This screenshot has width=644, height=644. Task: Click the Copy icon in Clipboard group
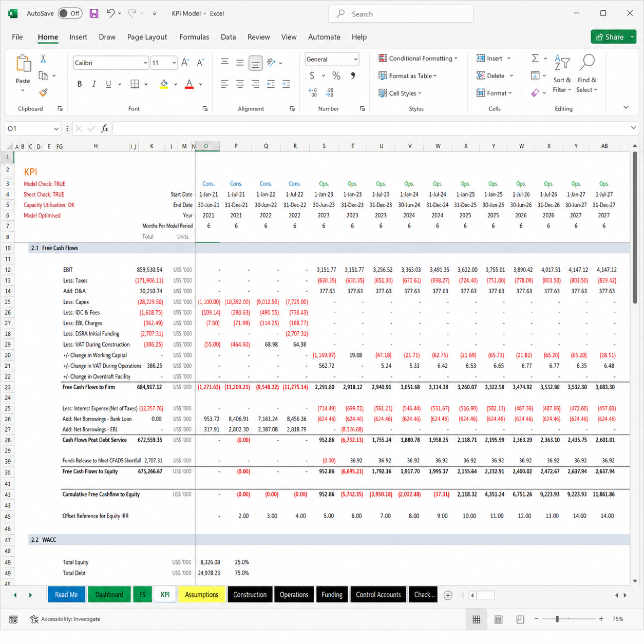click(43, 76)
